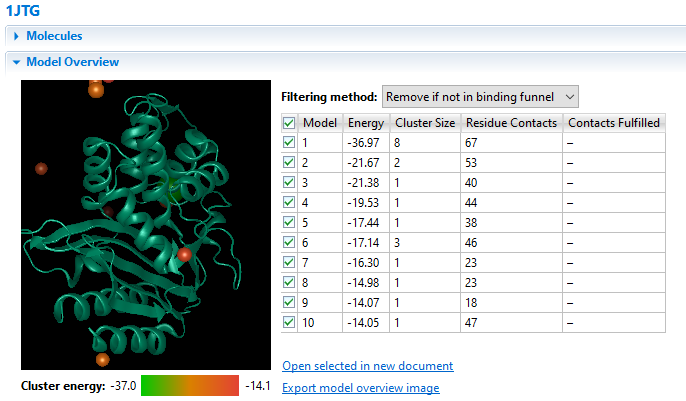Select the orange sphere at top of viewer
Screen dimensions: 686x401
point(96,90)
